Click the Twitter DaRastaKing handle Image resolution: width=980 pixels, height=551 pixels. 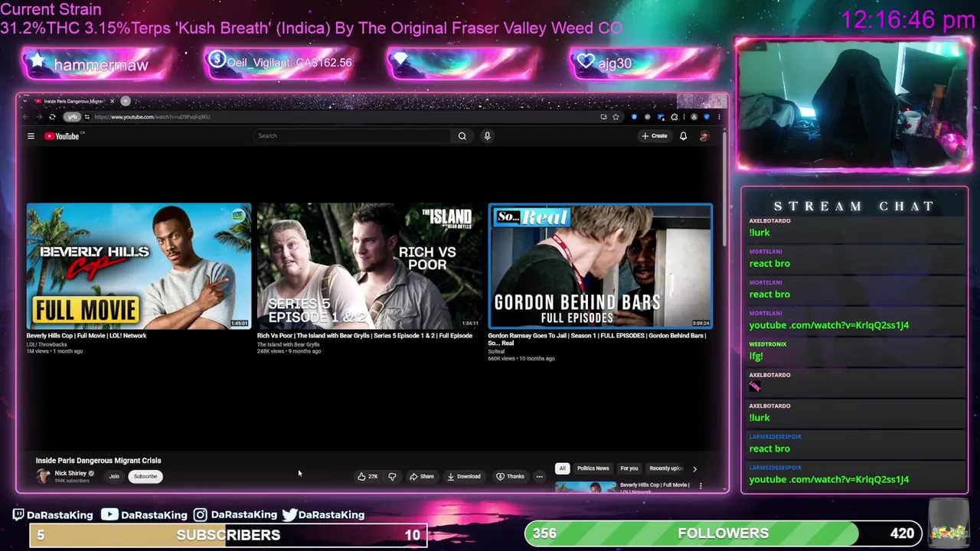tap(323, 515)
